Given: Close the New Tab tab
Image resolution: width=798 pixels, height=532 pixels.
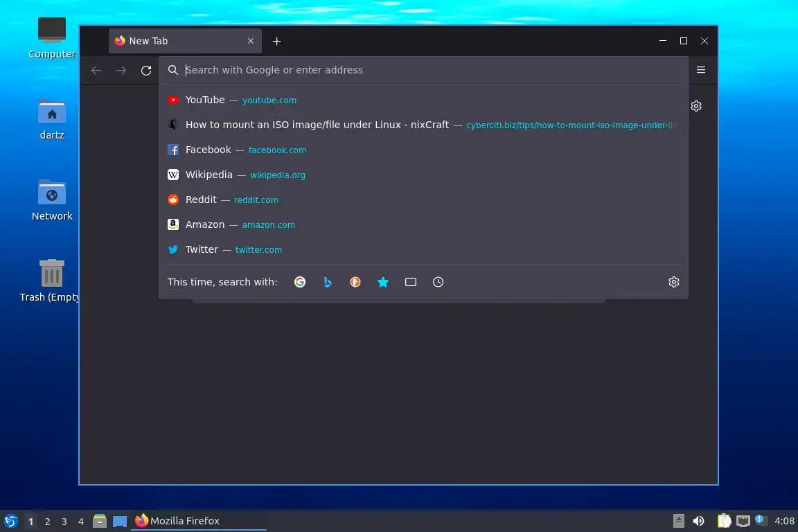Looking at the screenshot, I should point(251,41).
